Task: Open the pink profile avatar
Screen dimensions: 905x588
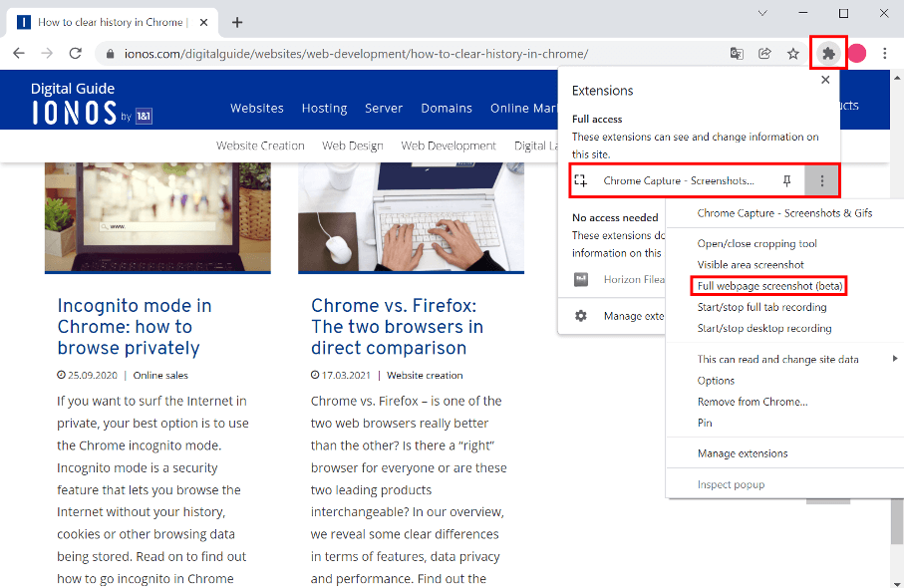Action: point(857,54)
